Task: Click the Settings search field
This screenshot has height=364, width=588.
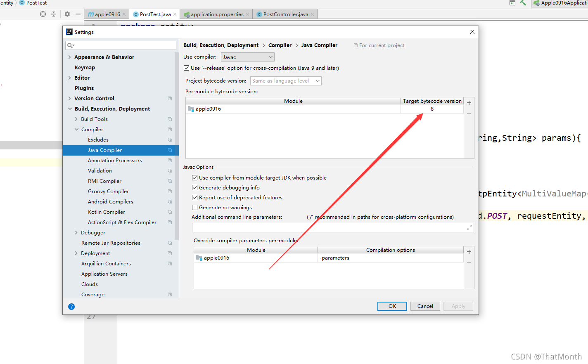Action: pyautogui.click(x=121, y=45)
